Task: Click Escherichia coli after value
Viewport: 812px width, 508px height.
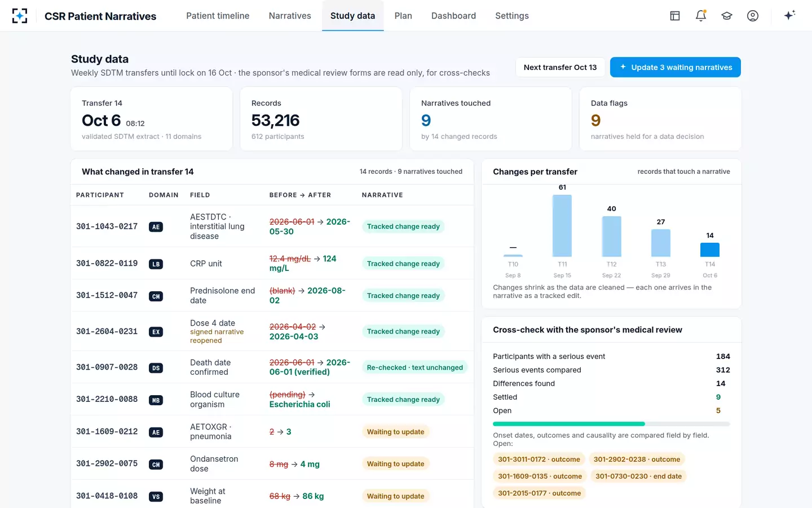Action: coord(300,405)
